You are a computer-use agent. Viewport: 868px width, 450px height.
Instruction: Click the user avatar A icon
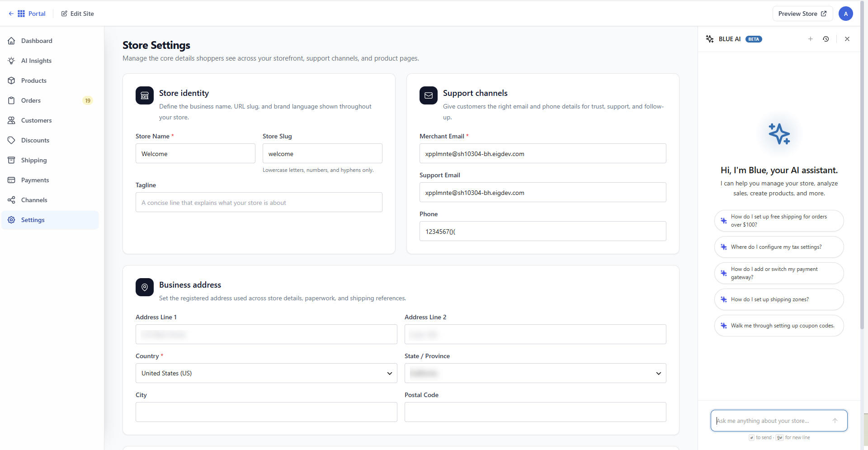point(846,14)
